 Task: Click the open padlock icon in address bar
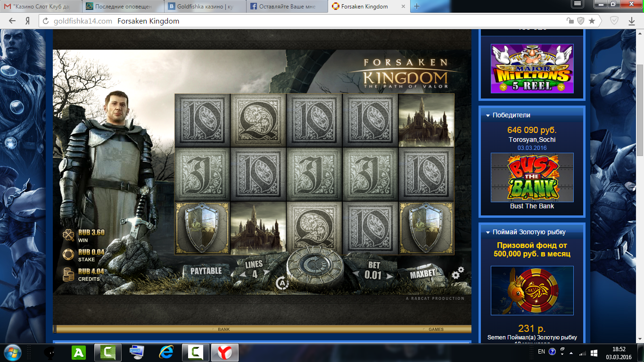570,21
